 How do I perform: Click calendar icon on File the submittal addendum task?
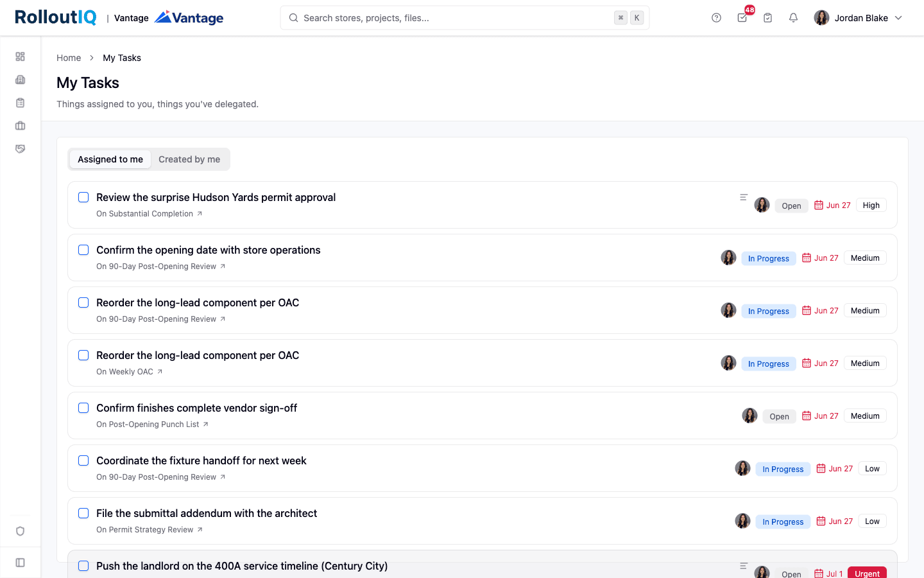[x=821, y=521]
